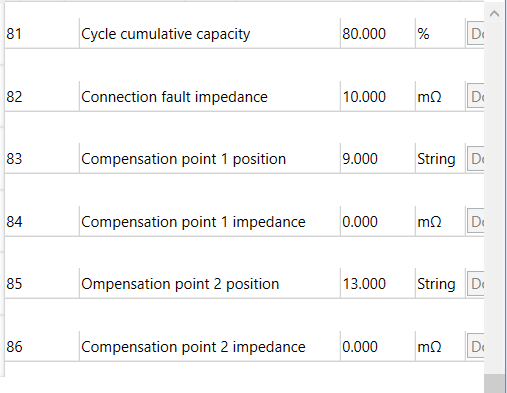Image resolution: width=507 pixels, height=393 pixels.
Task: Edit value of Compensation point 1 impedance
Action: [x=377, y=222]
